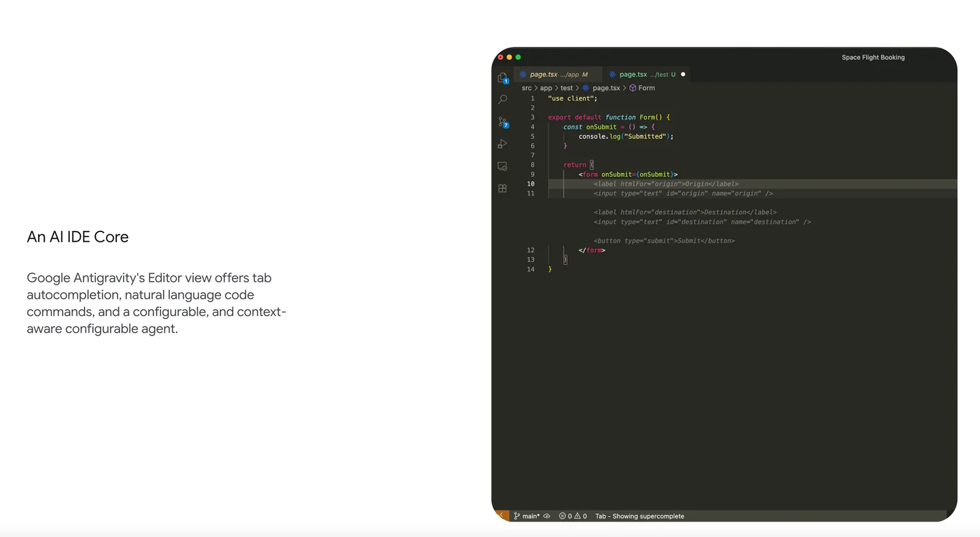Open the Run and Debug panel
The width and height of the screenshot is (980, 537).
point(502,144)
